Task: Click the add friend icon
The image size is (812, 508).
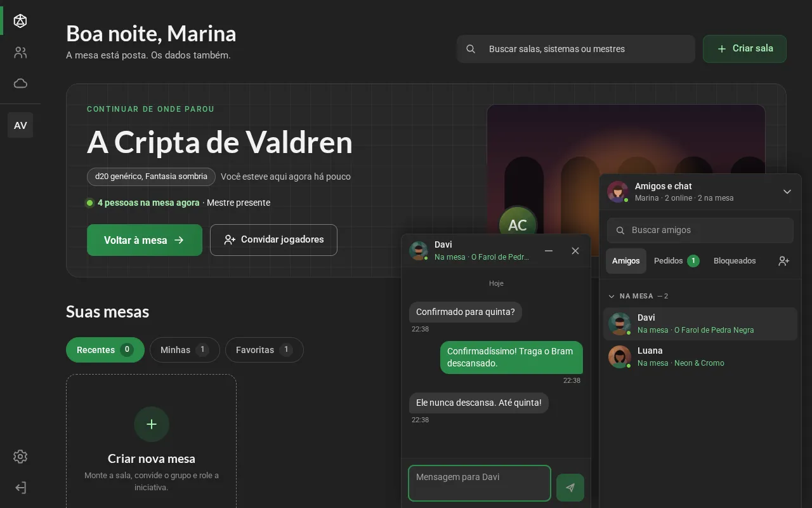Action: pyautogui.click(x=783, y=261)
